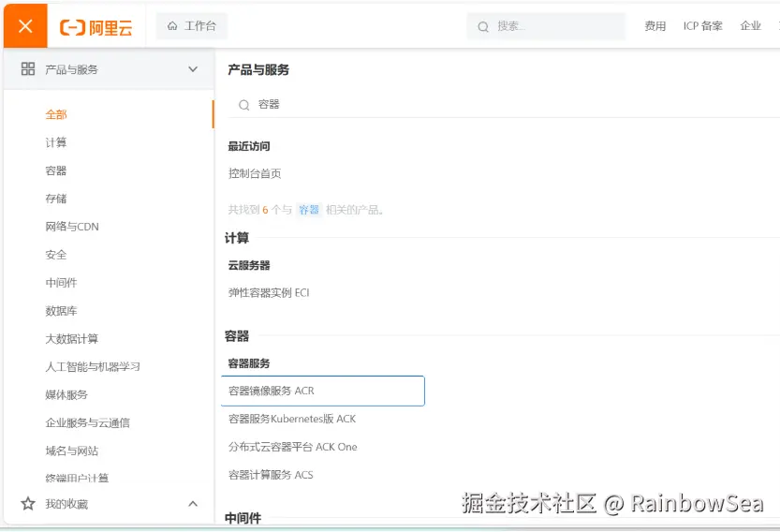Open the 工作台 workbench button
The image size is (780, 532).
(x=192, y=26)
